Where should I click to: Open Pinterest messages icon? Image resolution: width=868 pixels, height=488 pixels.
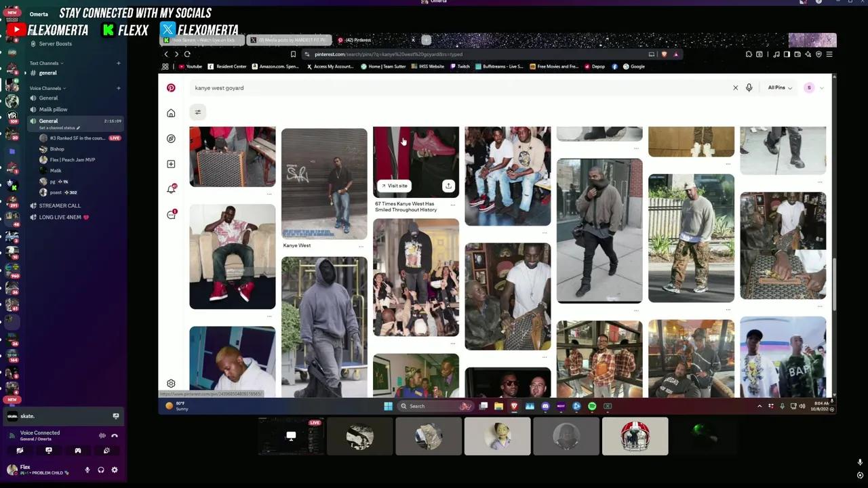click(x=171, y=215)
